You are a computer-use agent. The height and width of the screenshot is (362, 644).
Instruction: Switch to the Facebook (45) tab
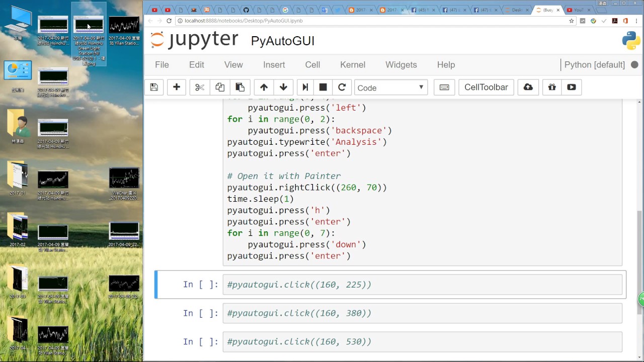click(424, 10)
